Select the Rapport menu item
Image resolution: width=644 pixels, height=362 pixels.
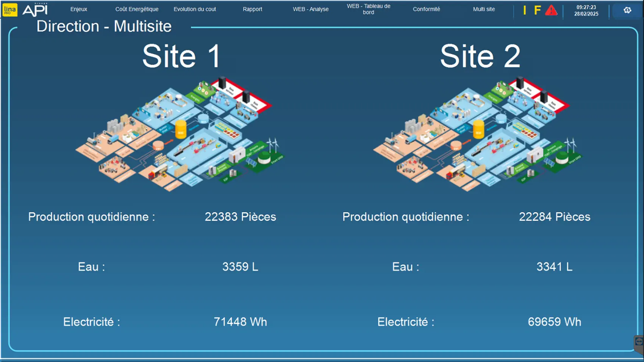click(252, 9)
